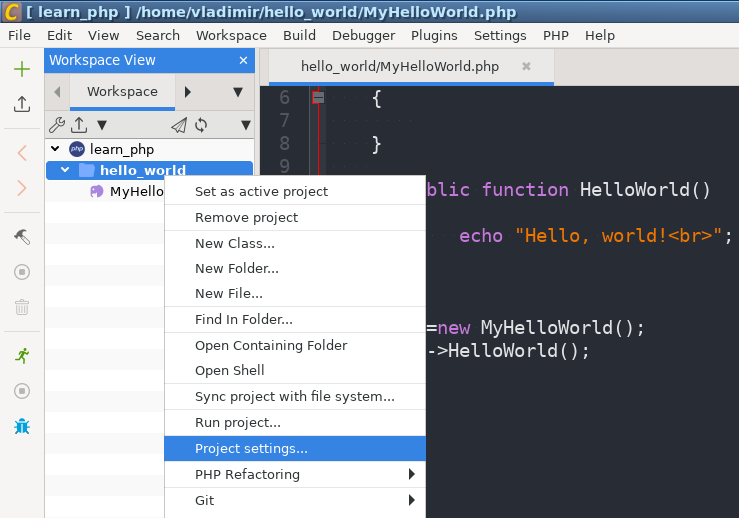Expand the PHP Refactoring submenu arrow
Screen dimensions: 739x518
click(x=412, y=474)
